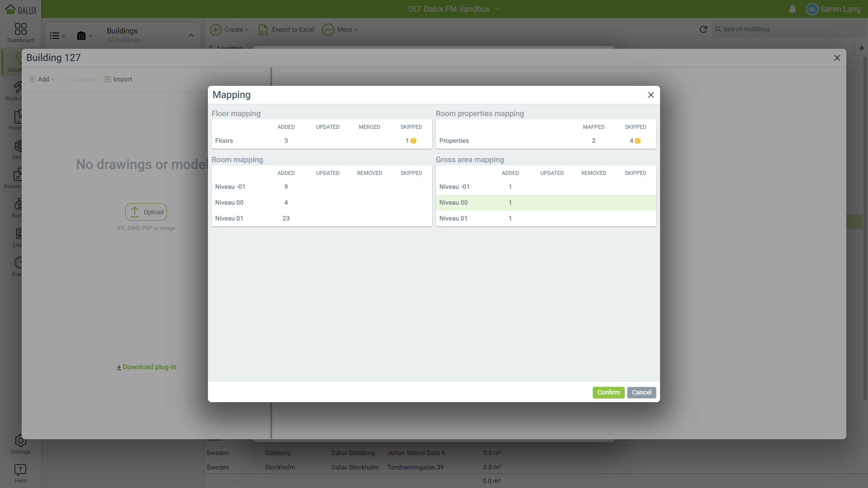This screenshot has height=488, width=868.
Task: Close the Mapping dialog
Action: pyautogui.click(x=651, y=95)
